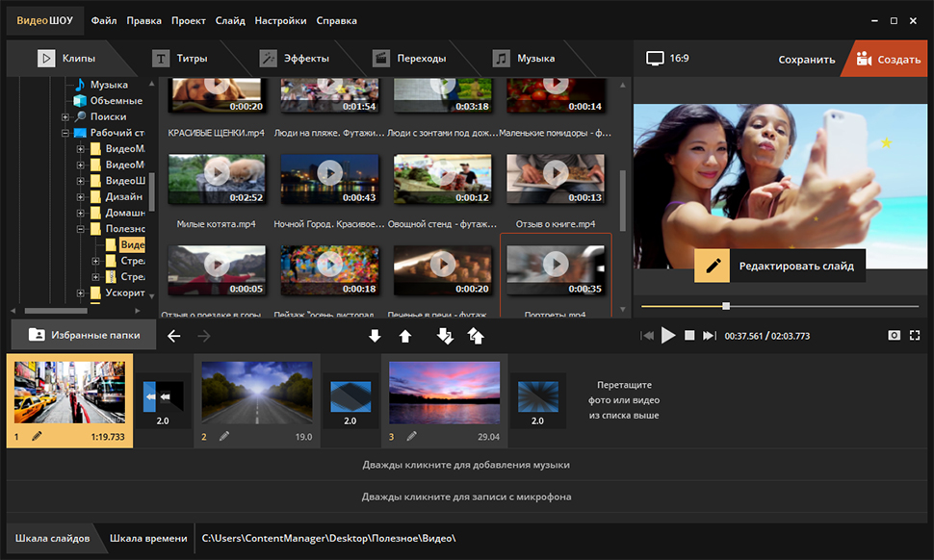
Task: Switch to the Переходы tab
Action: click(x=409, y=59)
